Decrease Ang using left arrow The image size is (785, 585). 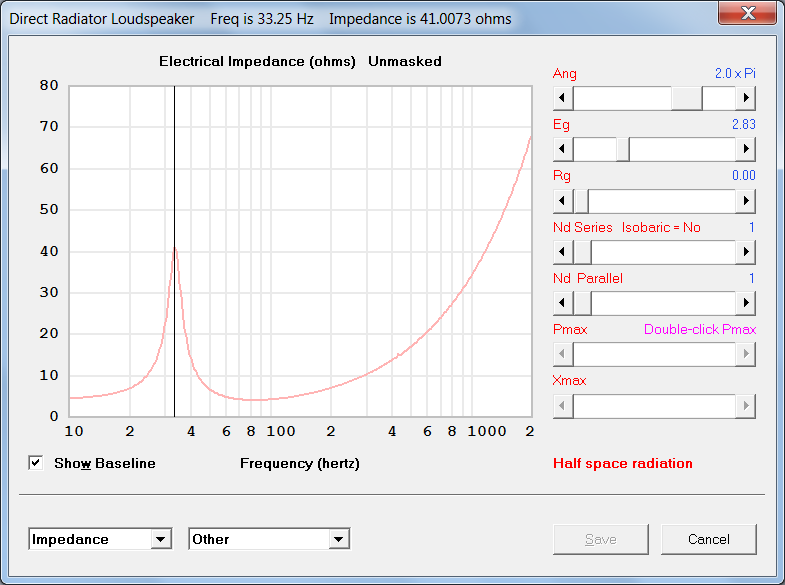point(563,98)
